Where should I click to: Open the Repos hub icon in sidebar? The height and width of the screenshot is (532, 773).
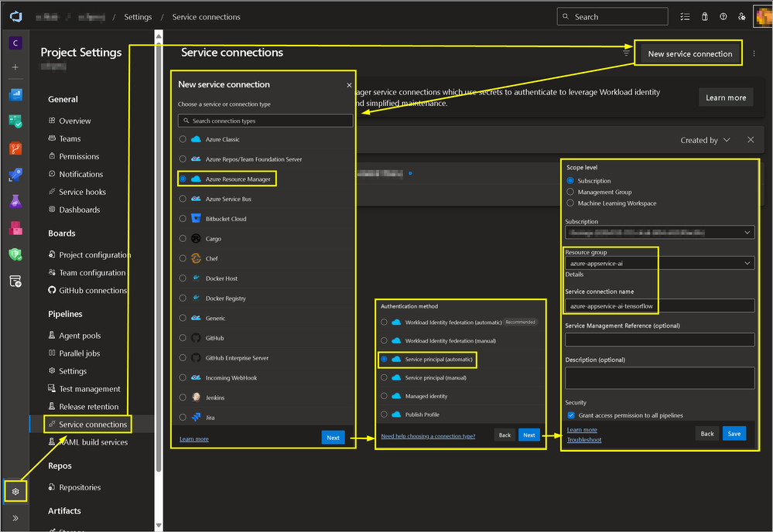(x=15, y=148)
